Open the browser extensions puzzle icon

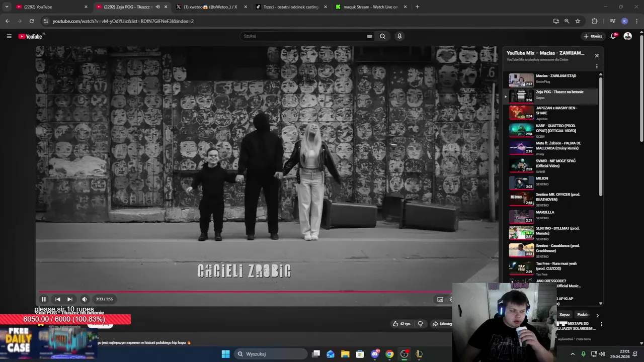(595, 21)
